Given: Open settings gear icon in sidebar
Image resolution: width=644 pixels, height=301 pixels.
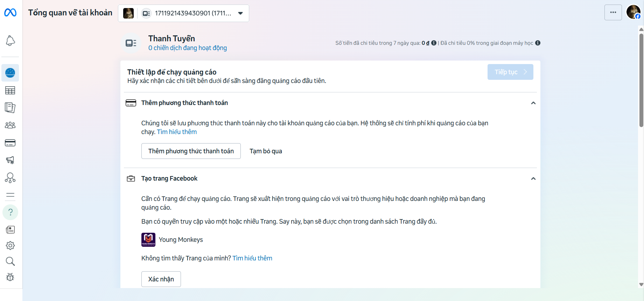Looking at the screenshot, I should pyautogui.click(x=10, y=246).
